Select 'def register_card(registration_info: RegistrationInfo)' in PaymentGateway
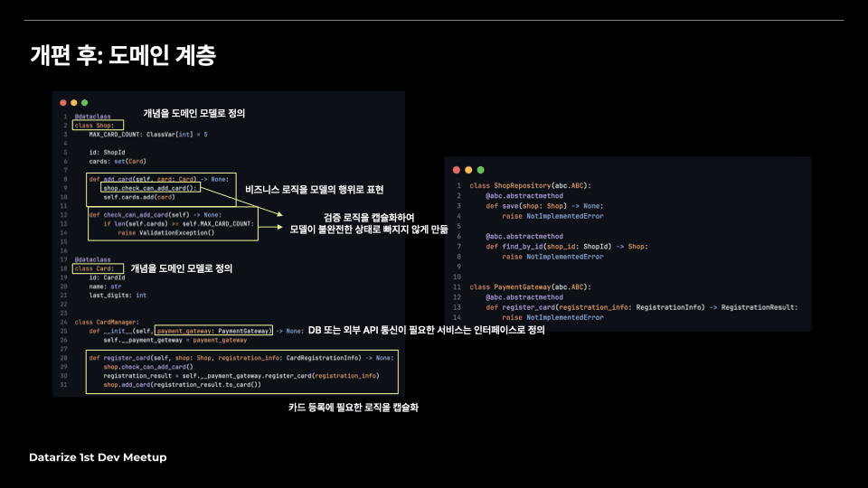The height and width of the screenshot is (488, 868). point(642,307)
